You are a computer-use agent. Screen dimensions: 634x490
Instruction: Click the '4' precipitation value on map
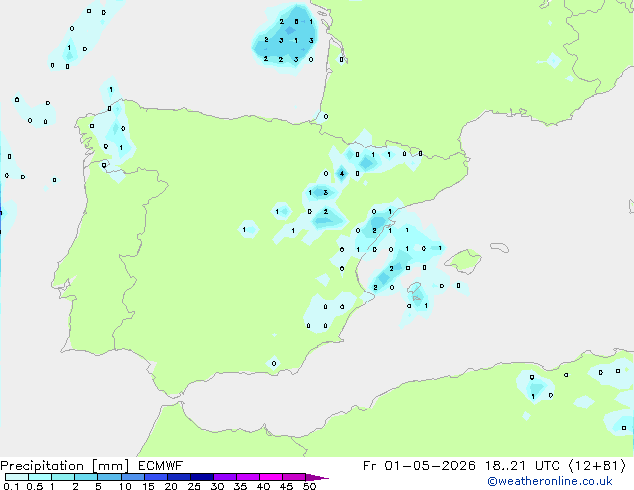coord(342,174)
